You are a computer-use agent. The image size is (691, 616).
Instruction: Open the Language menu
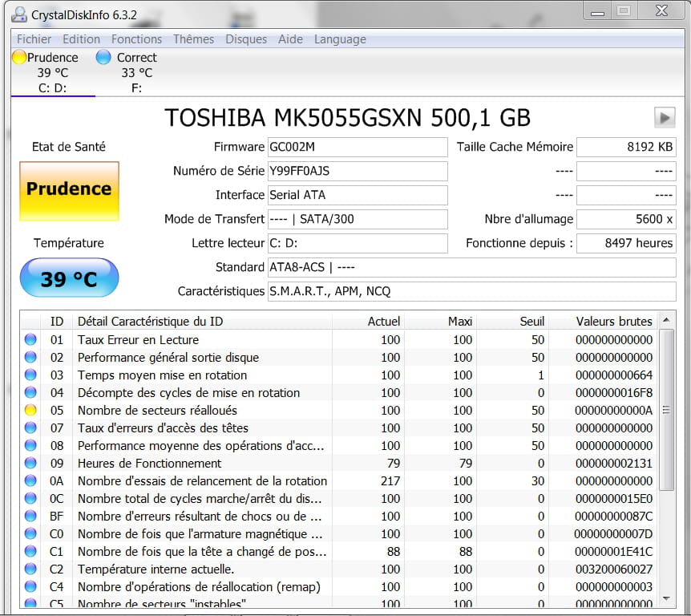340,39
